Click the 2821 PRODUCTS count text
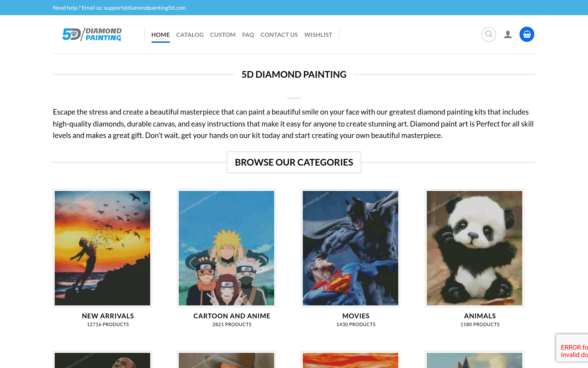This screenshot has height=368, width=588. [232, 325]
